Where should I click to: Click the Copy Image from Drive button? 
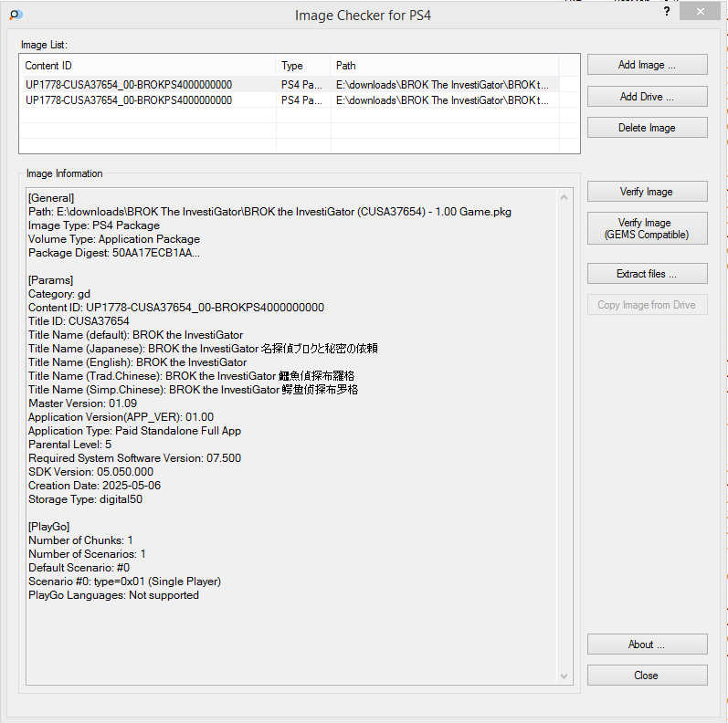coord(648,305)
